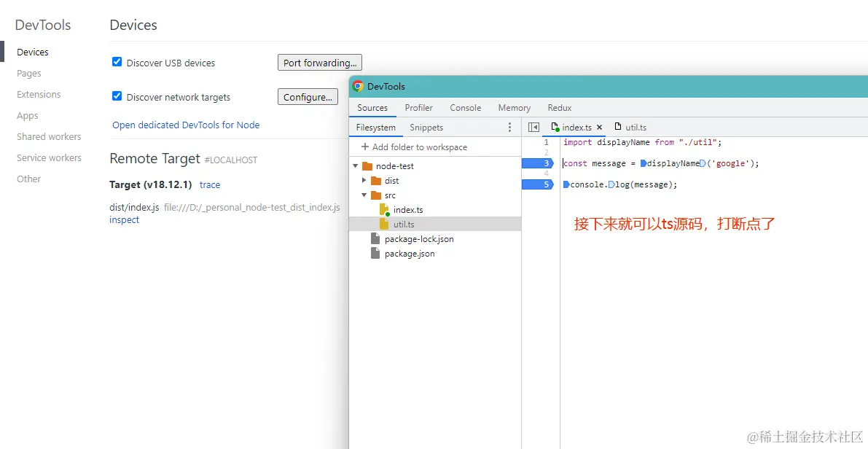Open Pages section in sidebar

click(28, 73)
